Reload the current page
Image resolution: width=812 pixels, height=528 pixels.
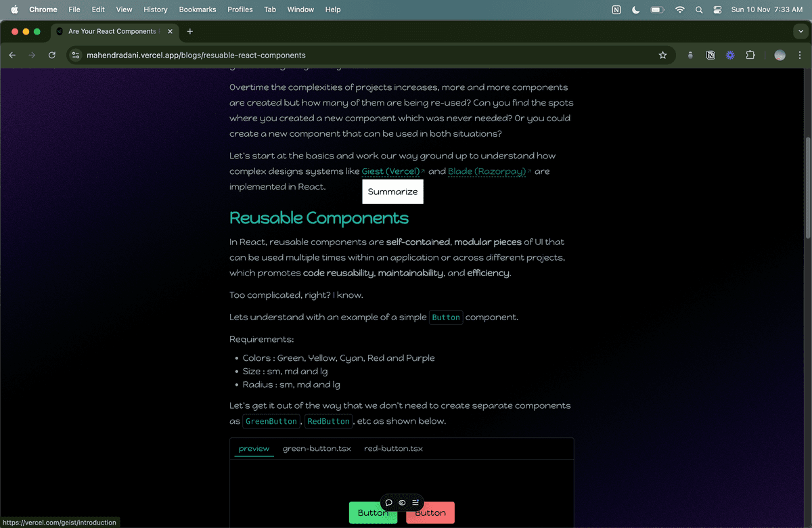52,56
